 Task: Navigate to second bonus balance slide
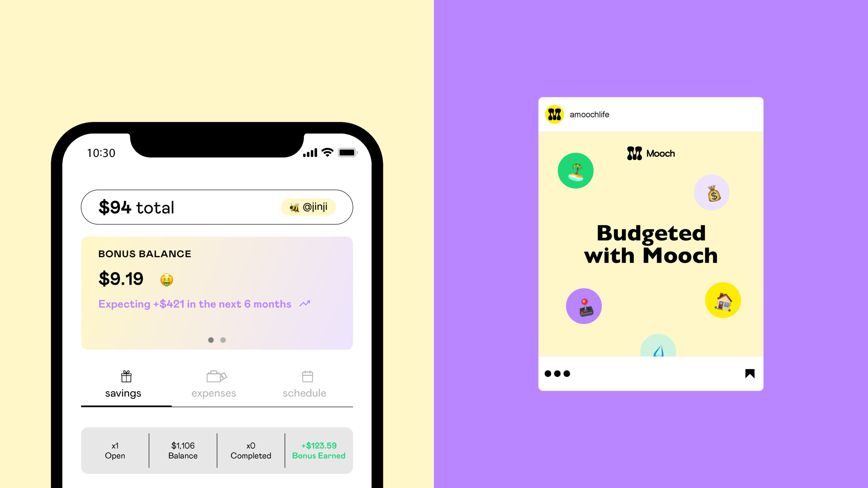pos(223,340)
